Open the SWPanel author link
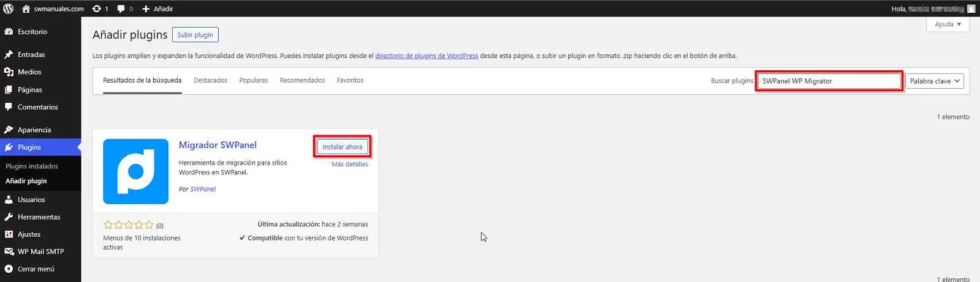Screen dimensions: 980x282 click(x=203, y=190)
